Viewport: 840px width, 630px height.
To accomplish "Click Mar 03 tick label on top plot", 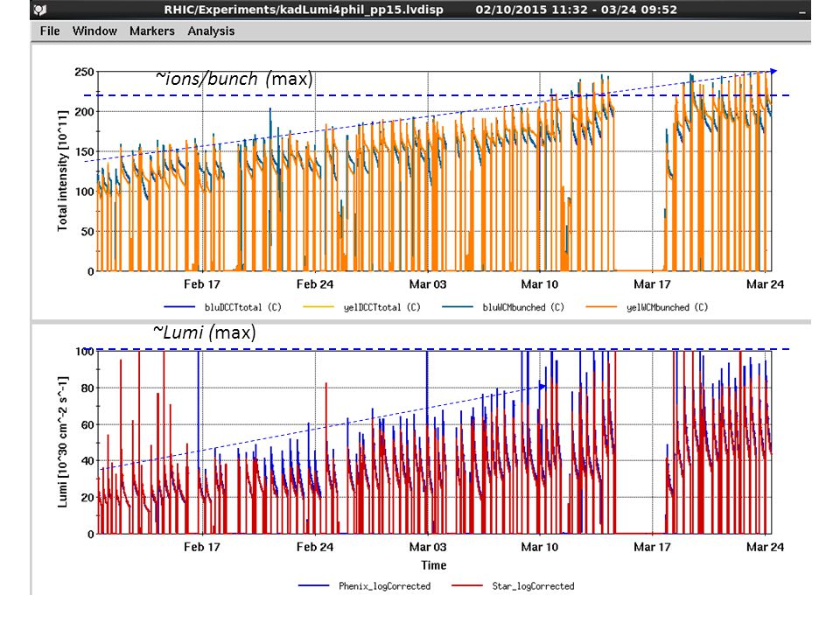I will [x=428, y=284].
